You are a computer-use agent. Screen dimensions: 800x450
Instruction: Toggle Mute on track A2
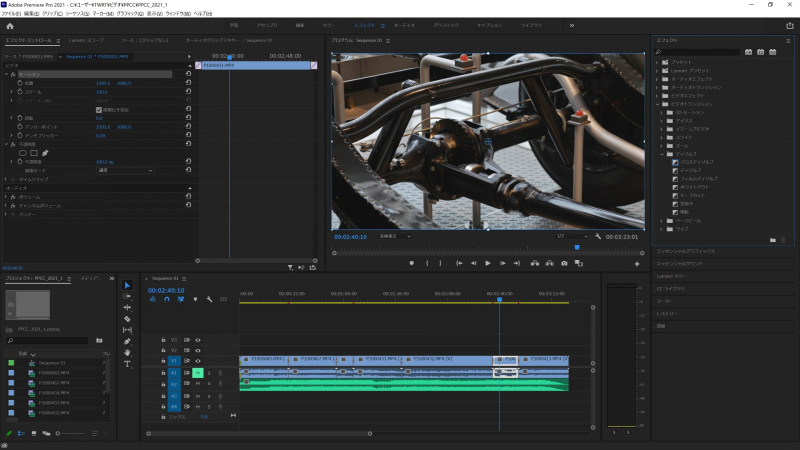(198, 384)
